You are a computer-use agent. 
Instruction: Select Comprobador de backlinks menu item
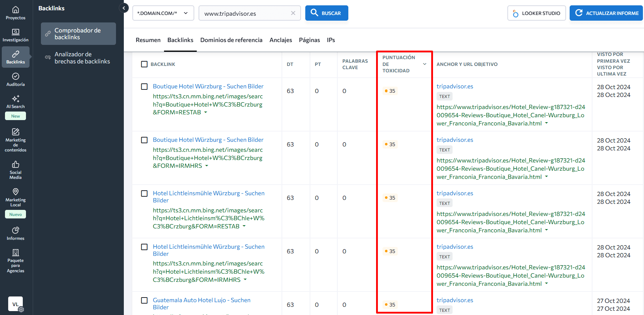[x=78, y=33]
